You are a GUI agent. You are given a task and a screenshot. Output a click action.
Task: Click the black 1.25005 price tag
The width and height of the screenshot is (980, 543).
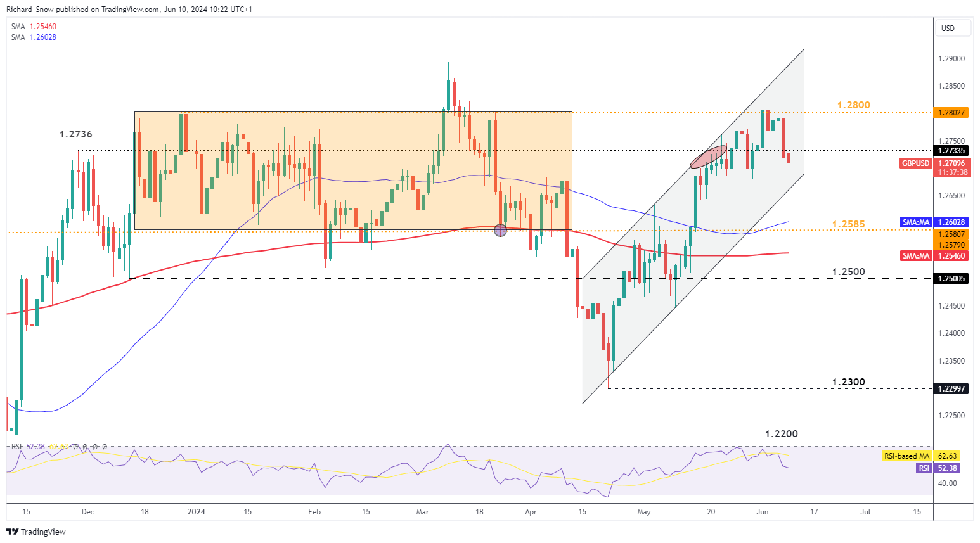(x=952, y=279)
